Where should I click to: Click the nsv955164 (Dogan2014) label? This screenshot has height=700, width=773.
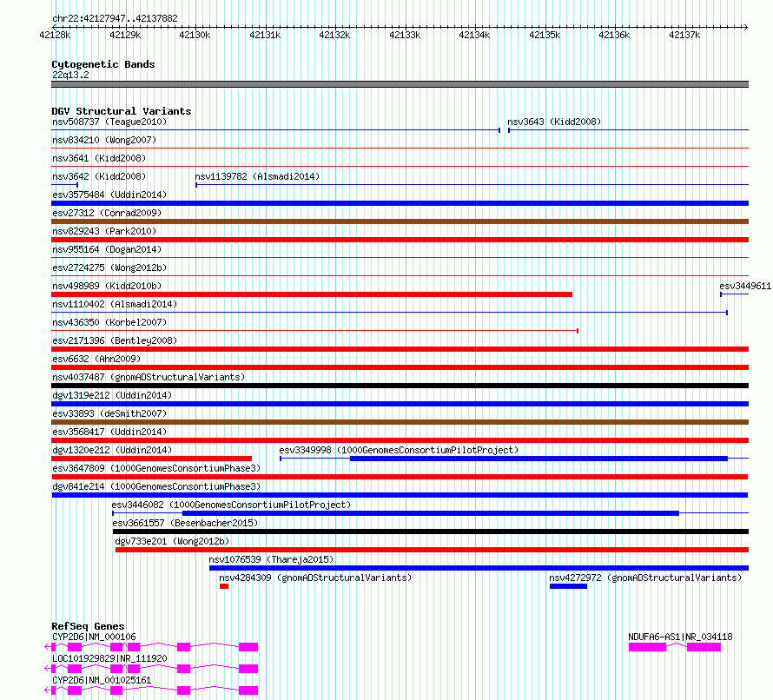(x=107, y=249)
